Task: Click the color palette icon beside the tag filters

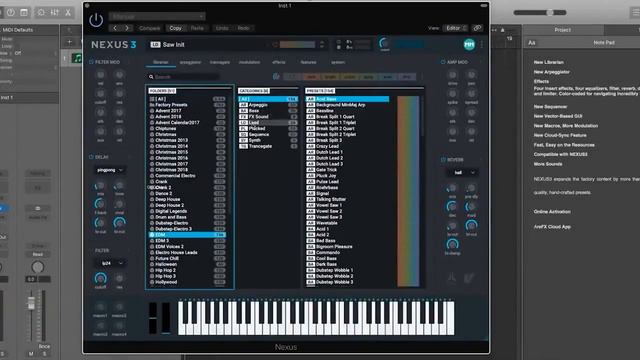Action: [276, 76]
